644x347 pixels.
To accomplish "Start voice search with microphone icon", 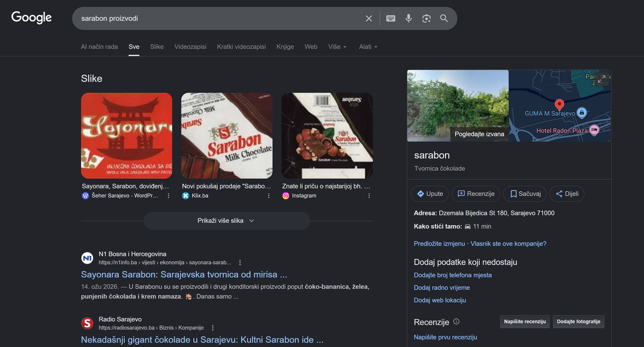I will [x=409, y=18].
